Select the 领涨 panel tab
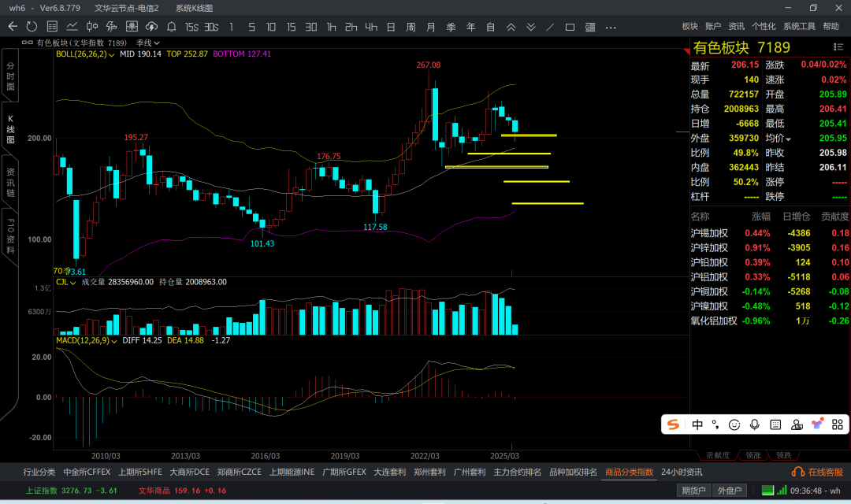This screenshot has height=504, width=851. pyautogui.click(x=753, y=455)
